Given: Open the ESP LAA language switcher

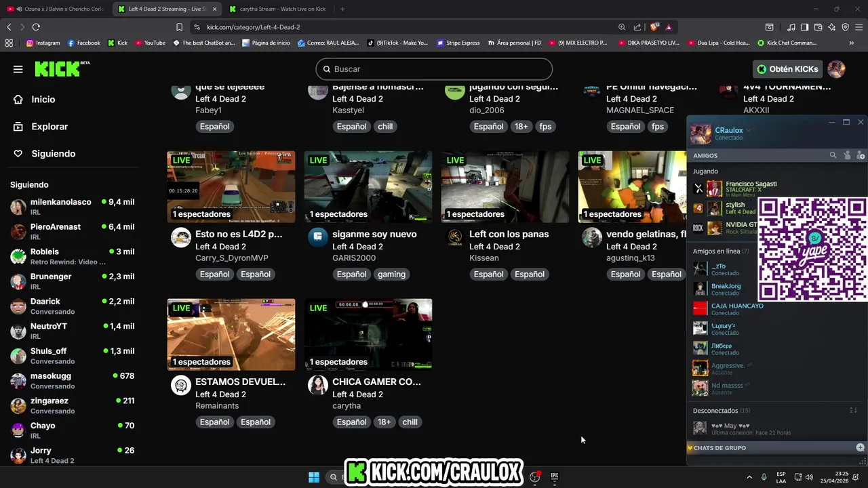Looking at the screenshot, I should (781, 477).
